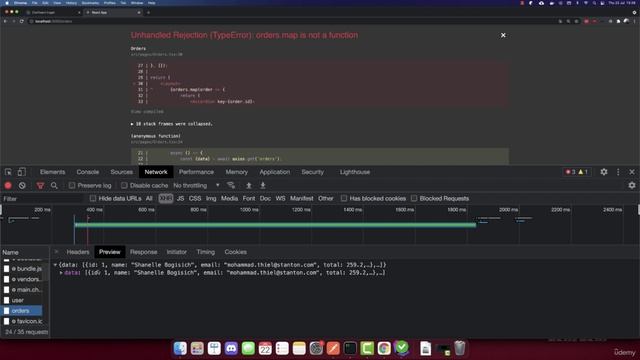Enable Preserve log checkbox
The height and width of the screenshot is (360, 640).
(72, 185)
